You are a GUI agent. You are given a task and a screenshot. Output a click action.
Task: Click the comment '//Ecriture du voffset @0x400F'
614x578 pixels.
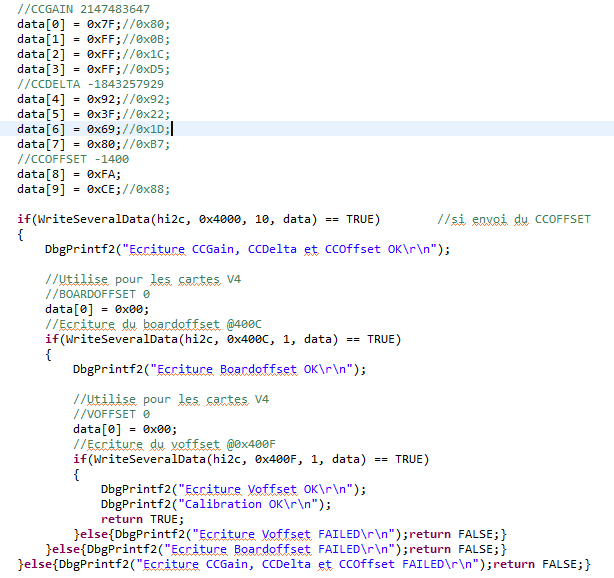174,444
